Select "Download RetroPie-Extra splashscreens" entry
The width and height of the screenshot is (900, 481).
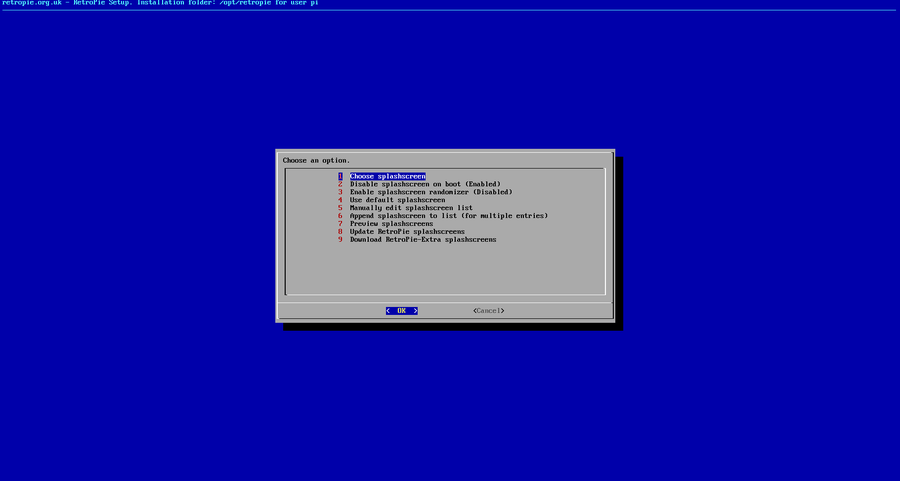tap(422, 240)
